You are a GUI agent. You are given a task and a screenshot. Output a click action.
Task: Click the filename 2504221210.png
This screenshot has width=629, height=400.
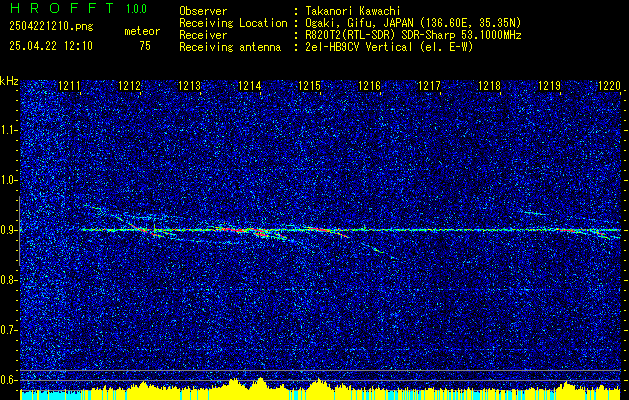(x=51, y=26)
